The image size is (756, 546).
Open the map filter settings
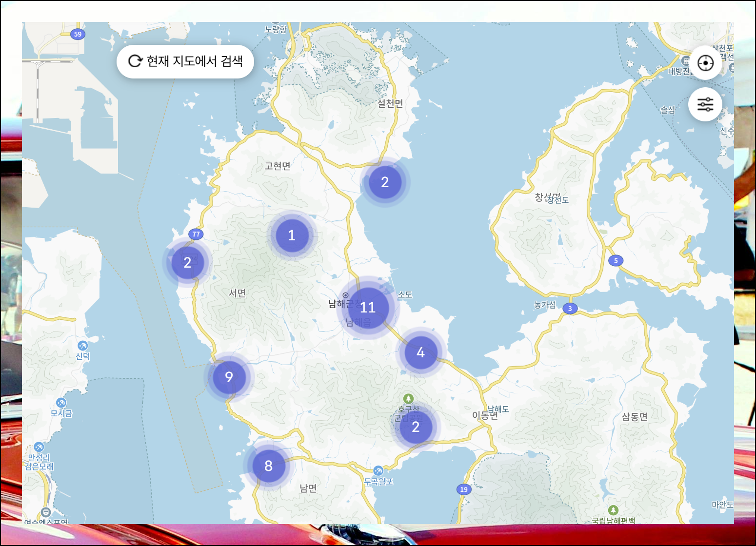point(705,104)
